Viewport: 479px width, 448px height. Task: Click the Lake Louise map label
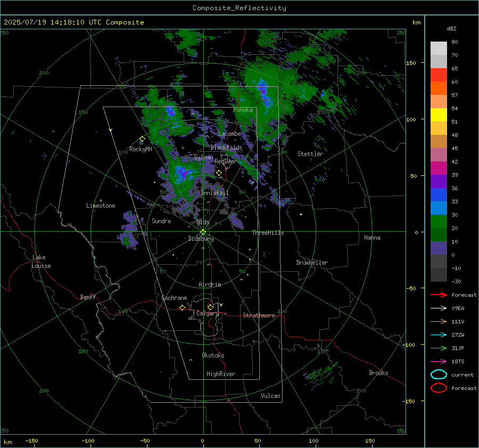coord(41,262)
